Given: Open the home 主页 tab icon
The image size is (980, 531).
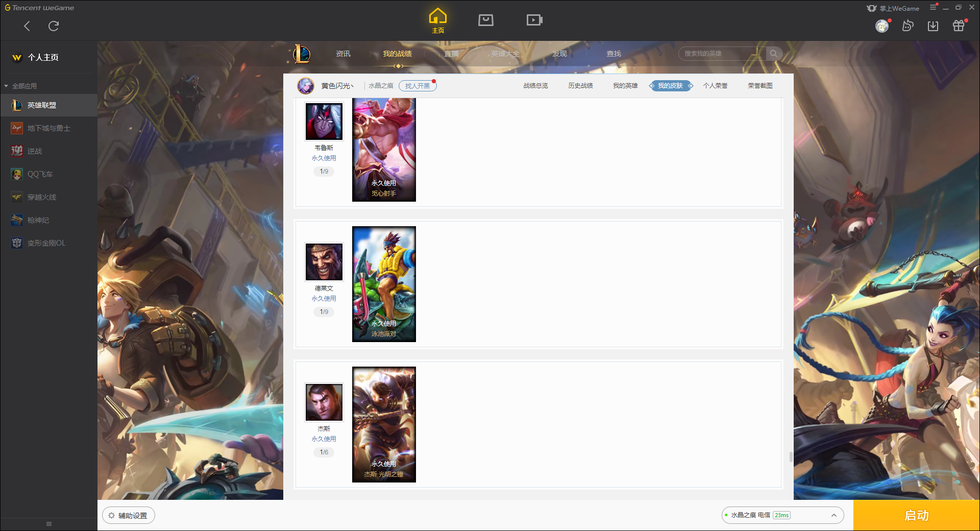Looking at the screenshot, I should [438, 20].
